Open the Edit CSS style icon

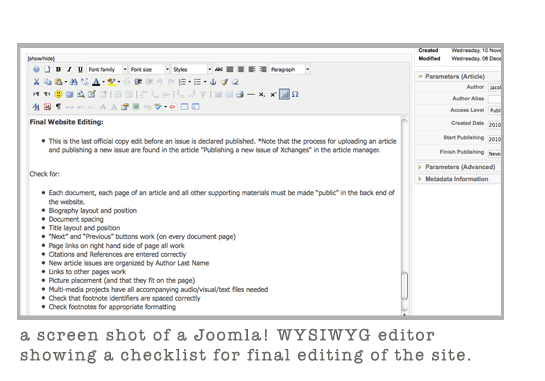36,107
